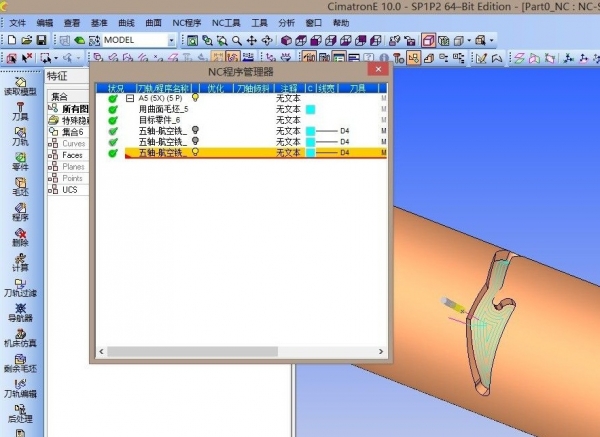Click the 优化 column header
The width and height of the screenshot is (600, 437).
(215, 88)
